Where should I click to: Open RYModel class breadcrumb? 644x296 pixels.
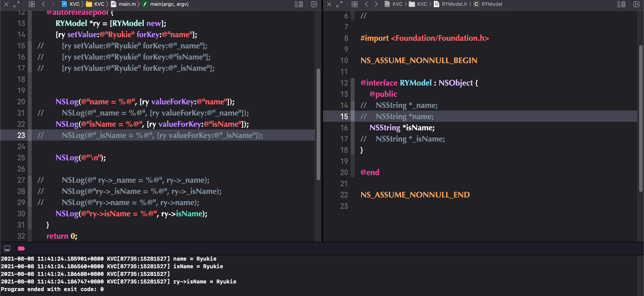(488, 4)
